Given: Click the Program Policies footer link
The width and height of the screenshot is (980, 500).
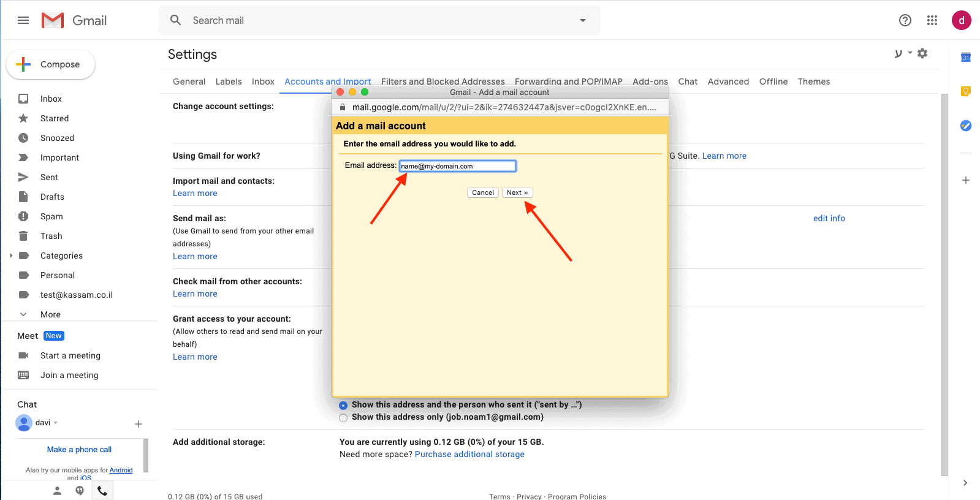Looking at the screenshot, I should (577, 496).
